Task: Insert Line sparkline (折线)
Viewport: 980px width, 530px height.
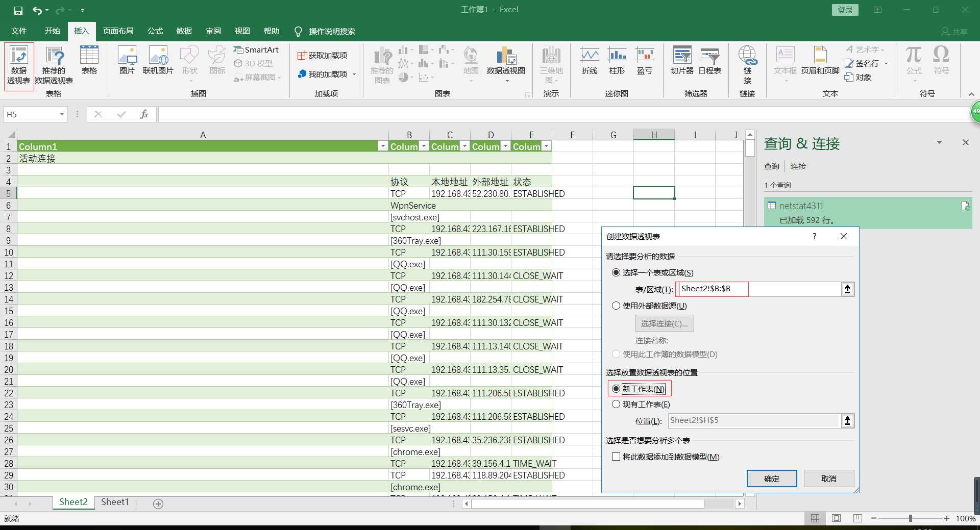Action: point(590,61)
